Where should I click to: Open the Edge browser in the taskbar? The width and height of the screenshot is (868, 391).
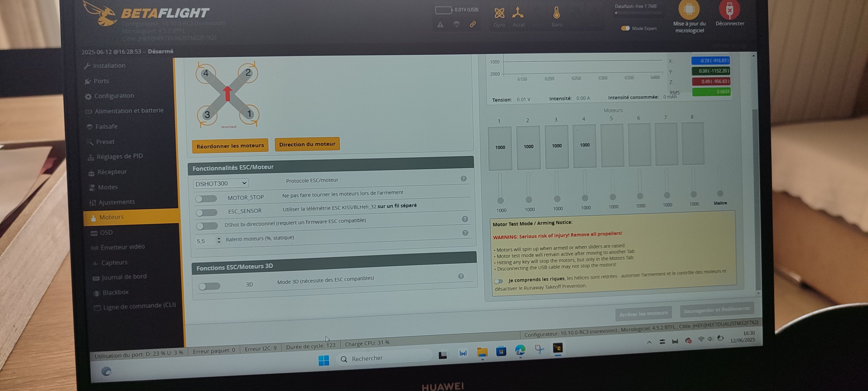point(520,350)
